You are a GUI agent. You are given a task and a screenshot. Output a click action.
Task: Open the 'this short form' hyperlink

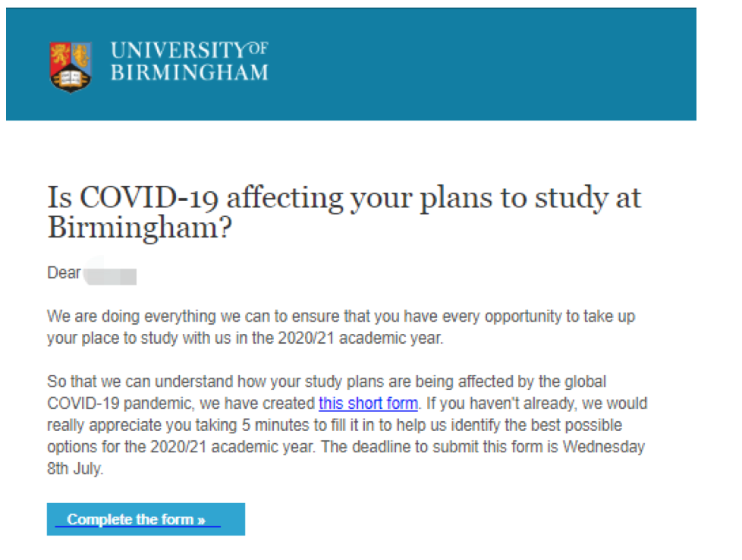click(x=368, y=404)
